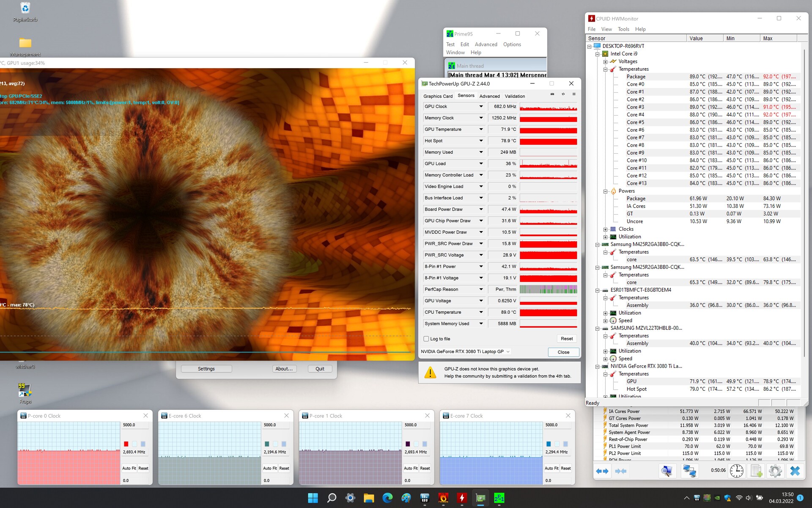Viewport: 812px width, 508px height.
Task: Click GPU-Z refresh icon
Action: [563, 94]
